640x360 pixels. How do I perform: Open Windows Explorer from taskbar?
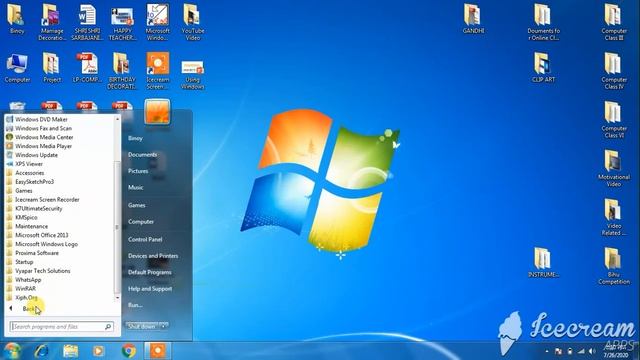[x=70, y=351]
